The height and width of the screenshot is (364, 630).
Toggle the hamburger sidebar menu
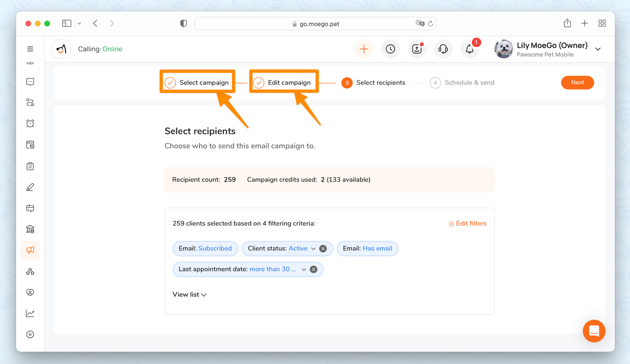(x=30, y=49)
